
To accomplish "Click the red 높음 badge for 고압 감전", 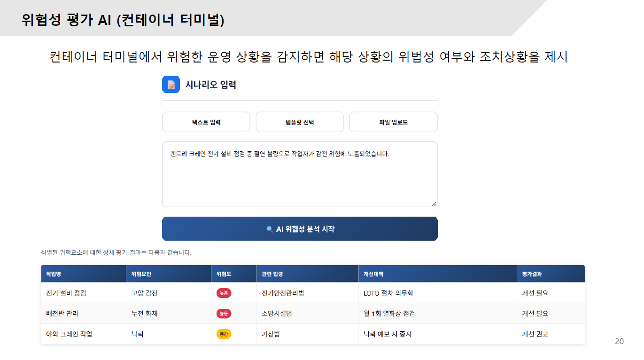I will click(x=224, y=293).
